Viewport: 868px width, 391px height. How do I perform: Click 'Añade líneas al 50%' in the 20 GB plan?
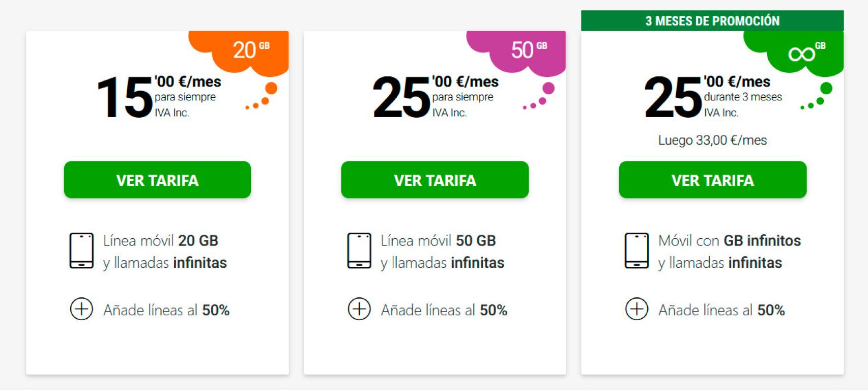click(x=166, y=310)
